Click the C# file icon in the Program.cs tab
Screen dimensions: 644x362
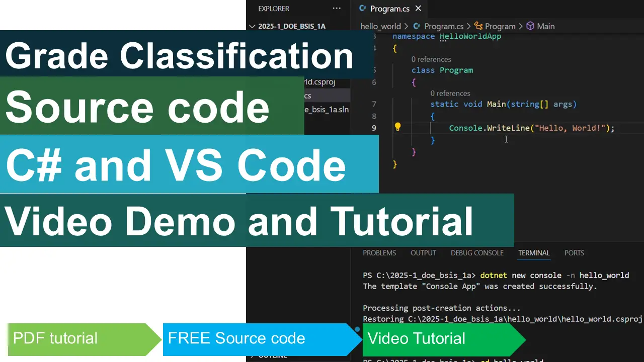tap(362, 9)
